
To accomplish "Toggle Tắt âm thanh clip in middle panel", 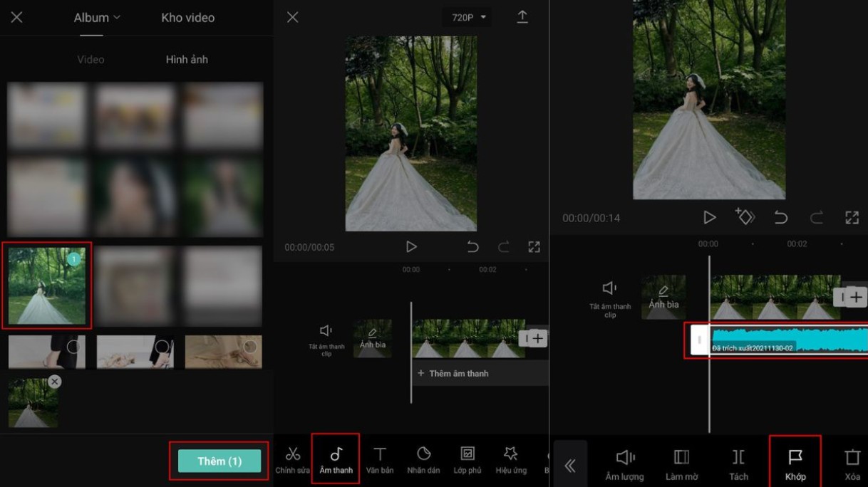I will coord(326,337).
